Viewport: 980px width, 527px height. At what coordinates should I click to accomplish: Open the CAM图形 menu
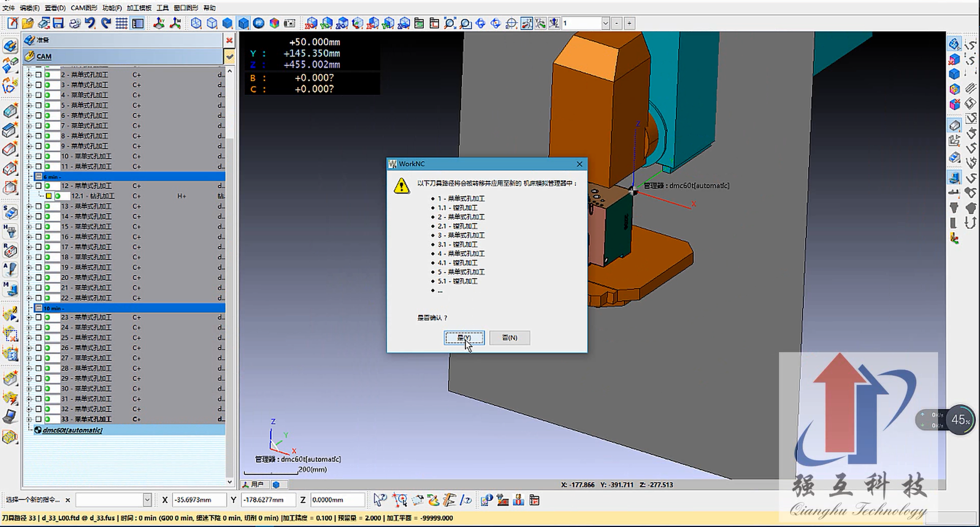(x=84, y=8)
